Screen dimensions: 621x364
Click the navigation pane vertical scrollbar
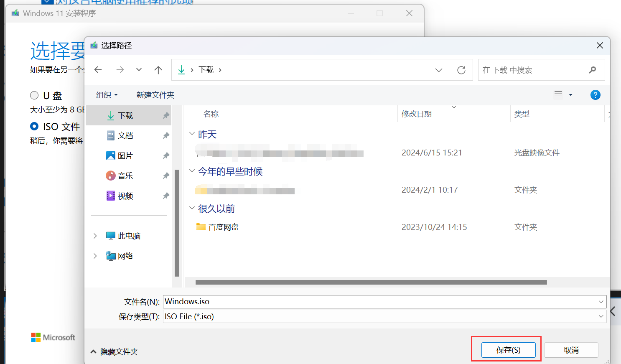[x=177, y=223]
